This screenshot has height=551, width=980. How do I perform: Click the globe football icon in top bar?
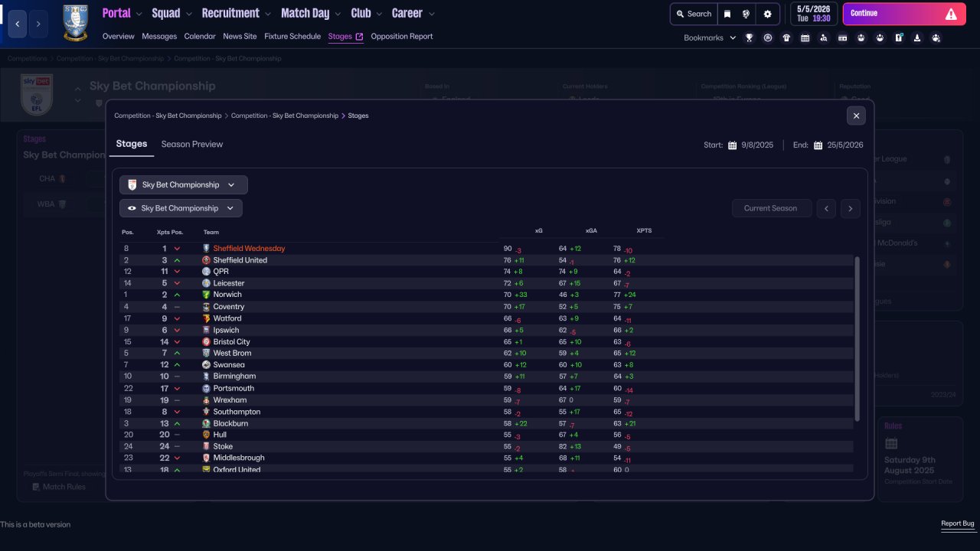pyautogui.click(x=746, y=14)
